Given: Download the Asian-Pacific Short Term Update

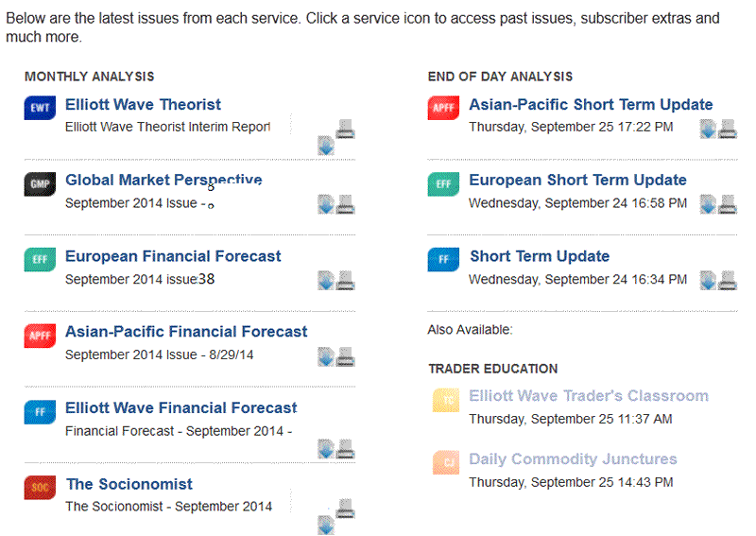Looking at the screenshot, I should [x=708, y=129].
